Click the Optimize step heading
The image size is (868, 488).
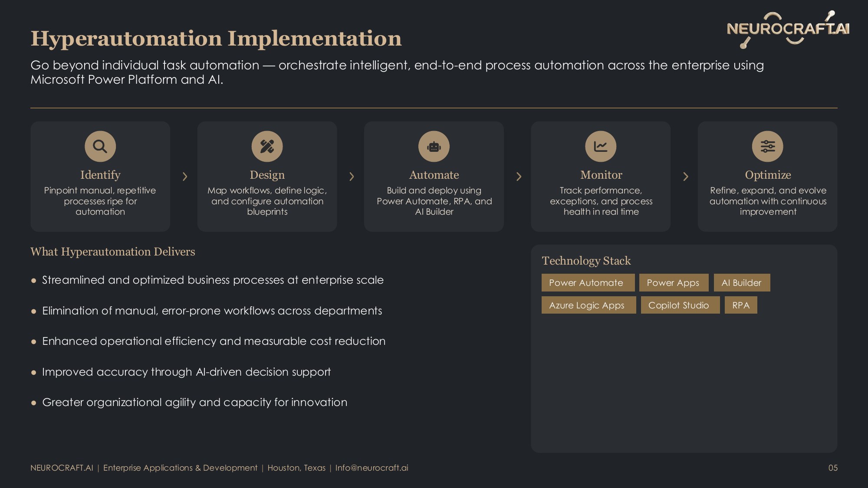pos(768,175)
